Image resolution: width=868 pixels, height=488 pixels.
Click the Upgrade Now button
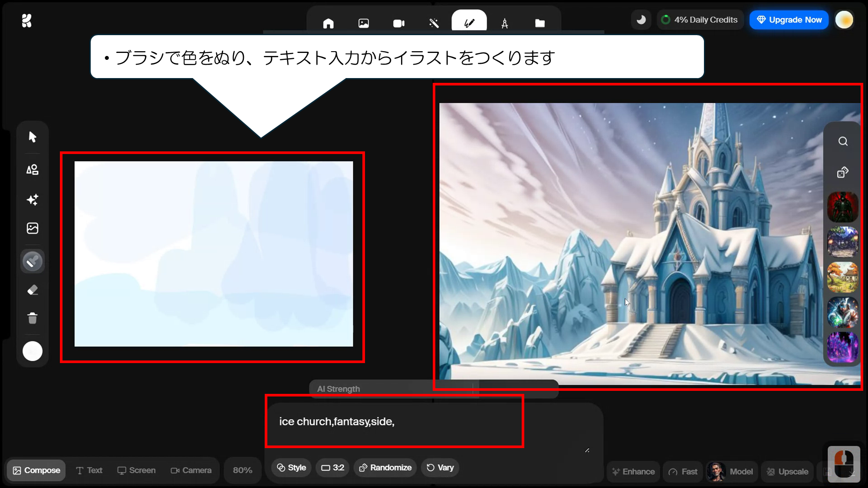[789, 20]
